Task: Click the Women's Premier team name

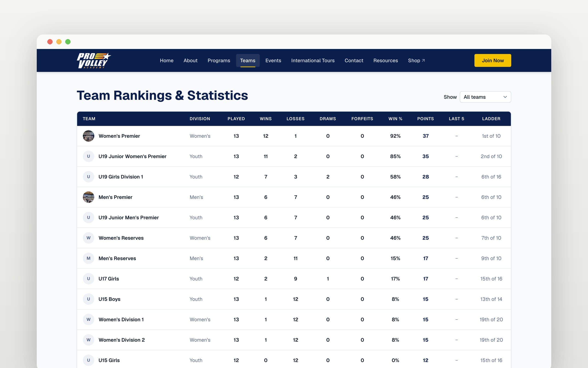Action: [x=119, y=136]
